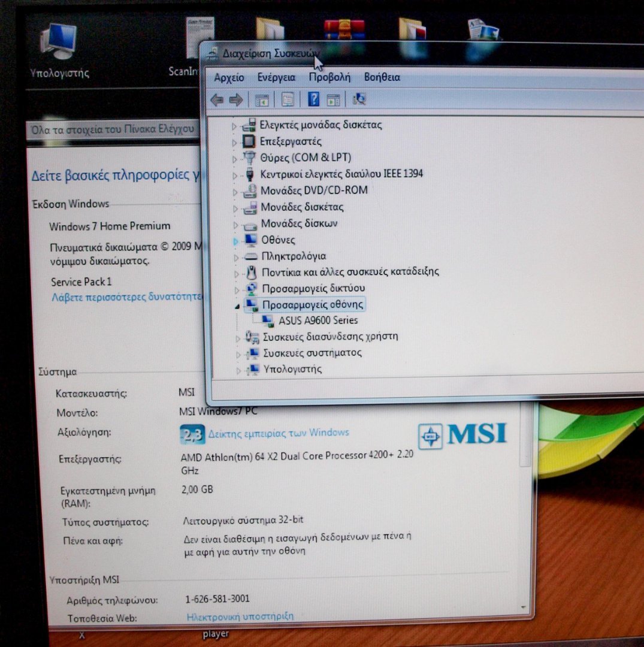Expand the Συσκευές συστήματος node

coord(238,355)
